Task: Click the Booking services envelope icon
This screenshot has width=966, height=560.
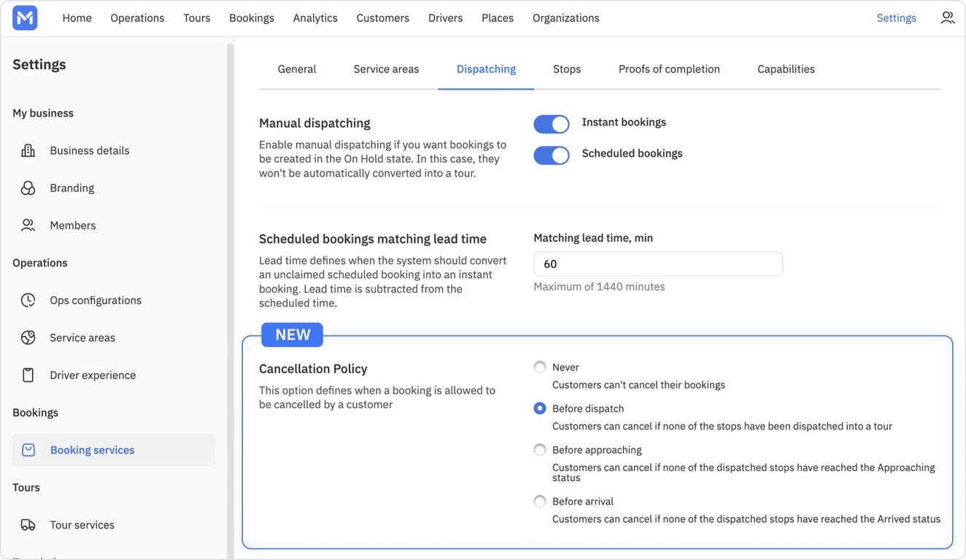Action: [x=28, y=450]
